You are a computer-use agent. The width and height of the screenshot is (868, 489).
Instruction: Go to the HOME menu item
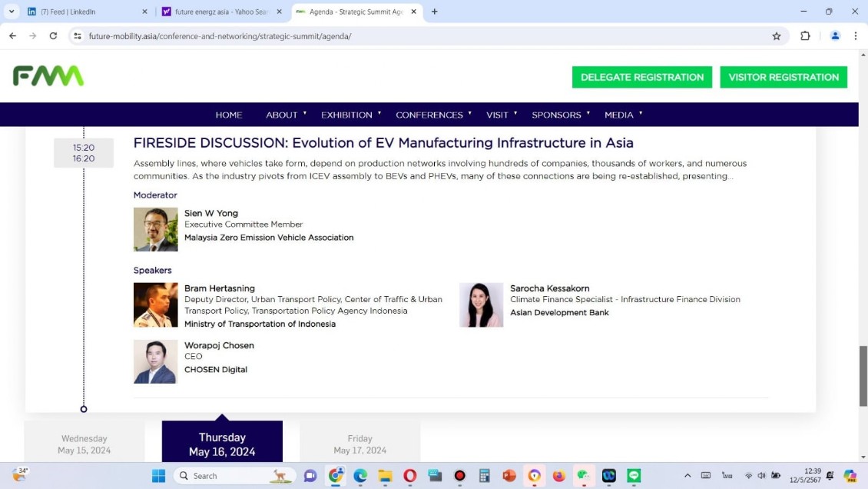pyautogui.click(x=229, y=115)
